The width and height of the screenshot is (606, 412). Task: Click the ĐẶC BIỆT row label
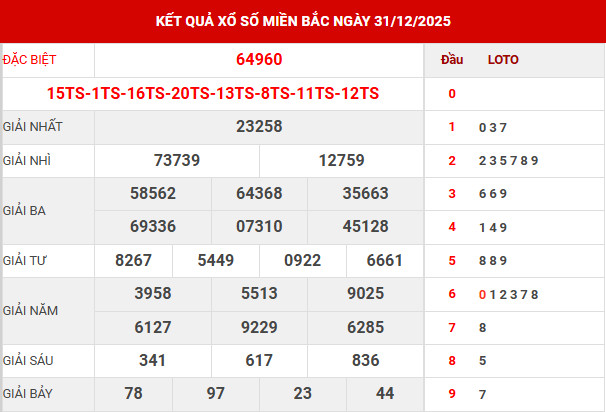(x=30, y=60)
